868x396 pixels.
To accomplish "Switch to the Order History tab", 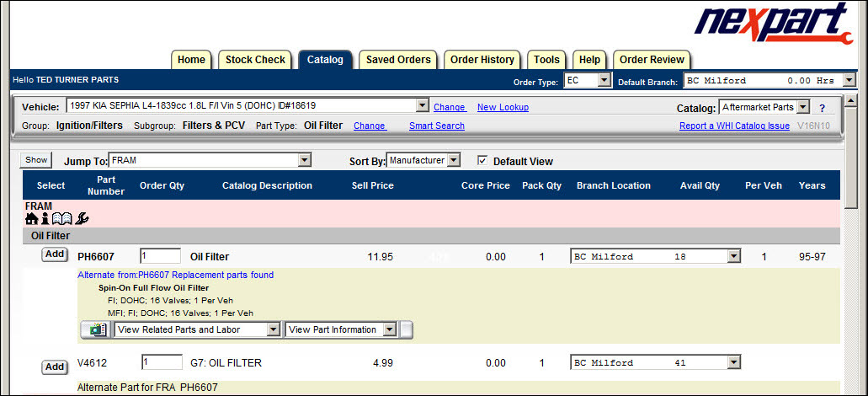I will tap(482, 60).
